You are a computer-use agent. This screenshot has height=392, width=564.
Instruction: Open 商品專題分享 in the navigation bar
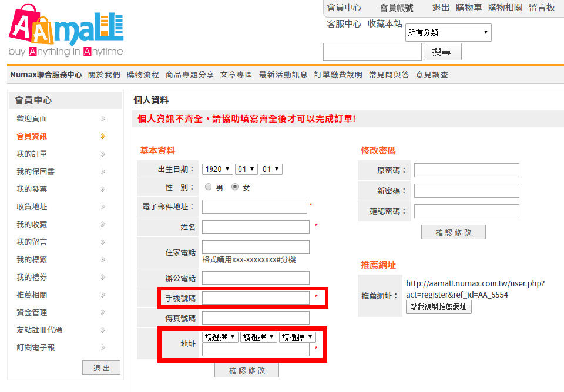[x=190, y=75]
